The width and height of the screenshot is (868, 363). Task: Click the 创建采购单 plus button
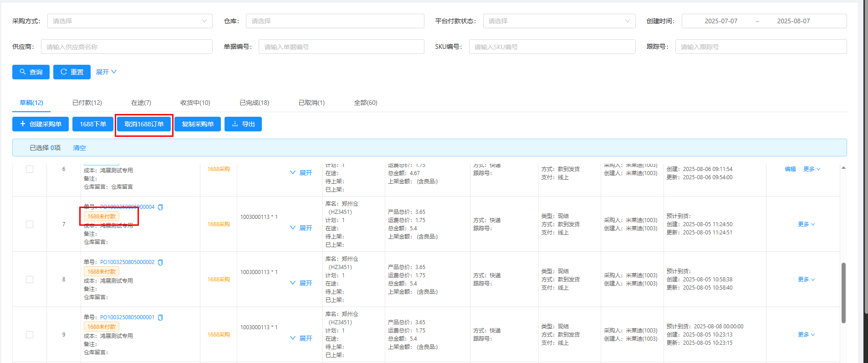(x=41, y=124)
